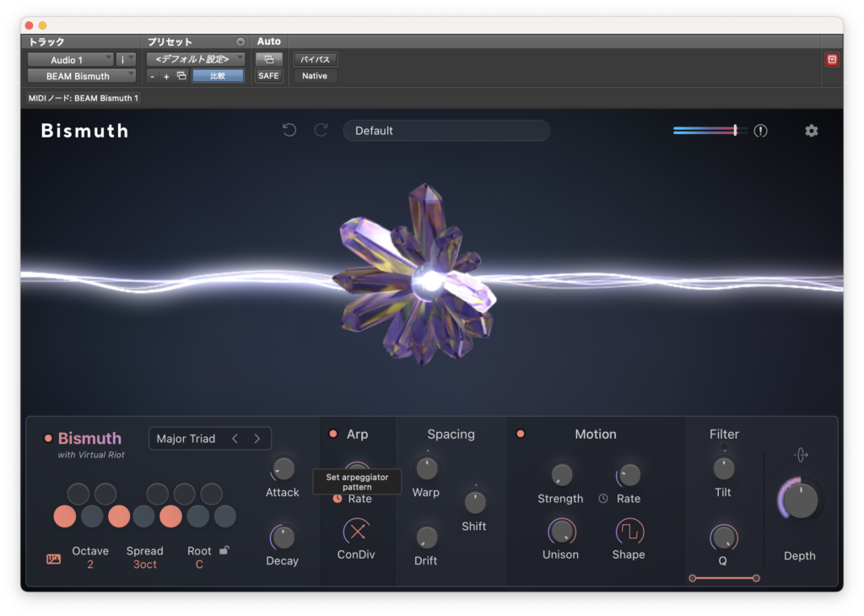Image resolution: width=864 pixels, height=616 pixels.
Task: Click the square wave Shape icon
Action: point(629,532)
